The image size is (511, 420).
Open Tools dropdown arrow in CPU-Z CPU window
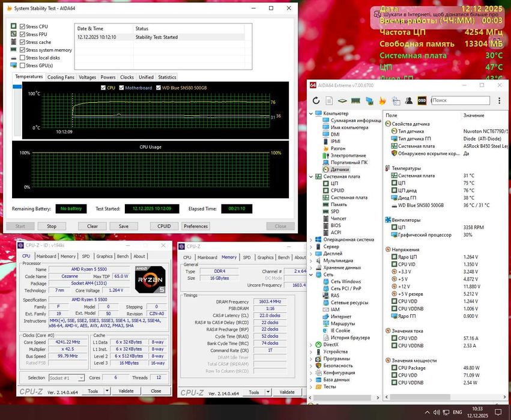pyautogui.click(x=107, y=391)
